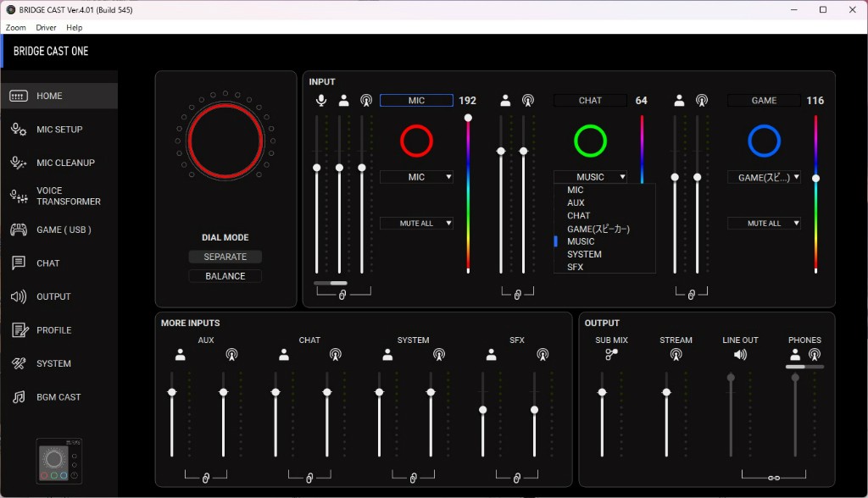Toggle the PHONES output link
Viewport: 868px width, 498px height.
coord(773,478)
